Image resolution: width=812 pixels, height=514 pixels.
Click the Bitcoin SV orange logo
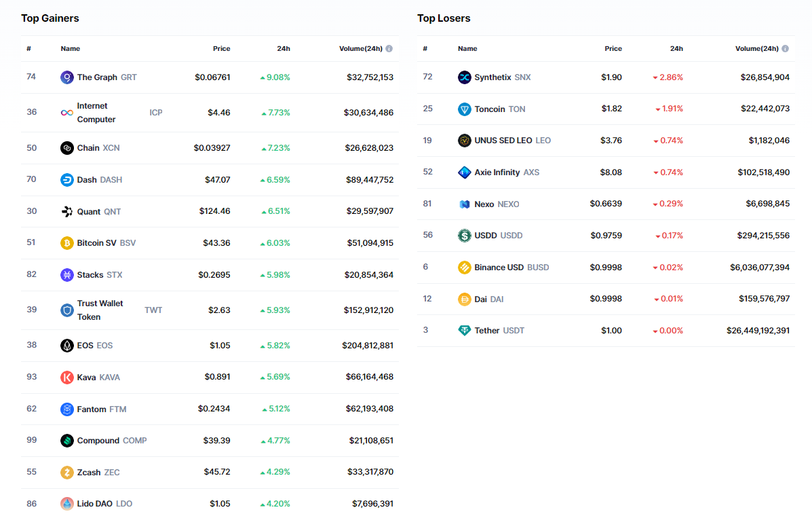(x=67, y=243)
